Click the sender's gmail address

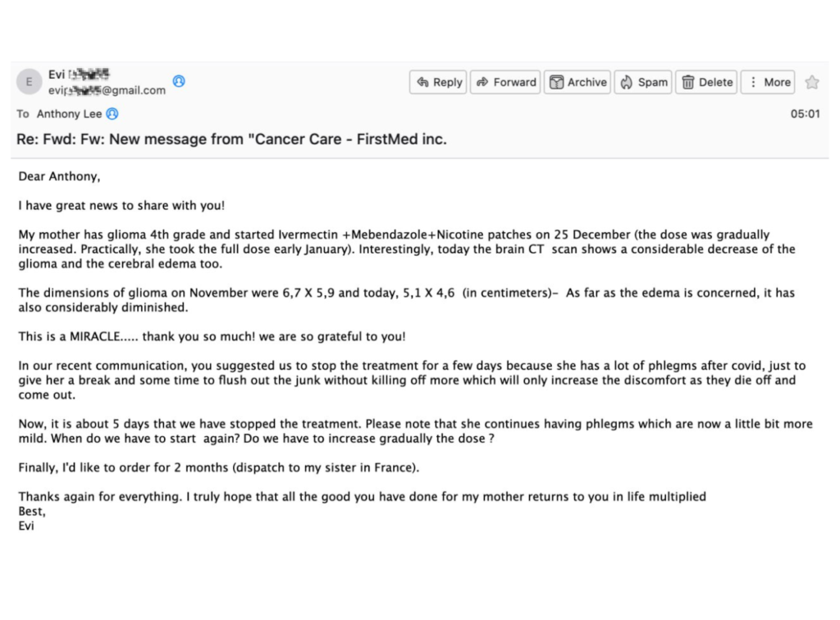107,90
